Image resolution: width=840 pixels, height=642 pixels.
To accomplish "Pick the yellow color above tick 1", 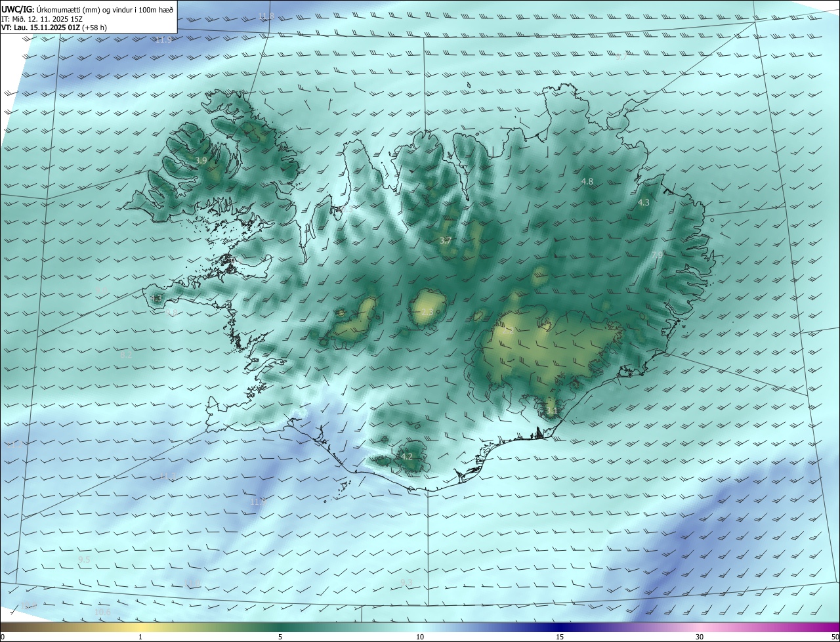I will point(140,627).
